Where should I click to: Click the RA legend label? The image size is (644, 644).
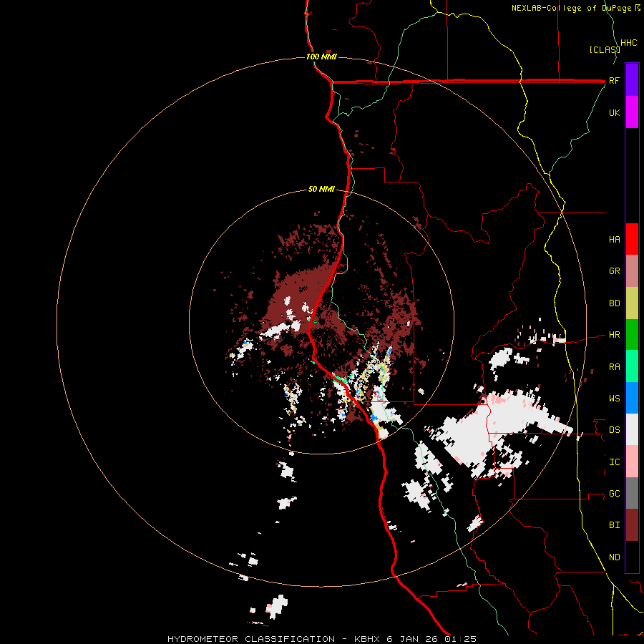[614, 367]
